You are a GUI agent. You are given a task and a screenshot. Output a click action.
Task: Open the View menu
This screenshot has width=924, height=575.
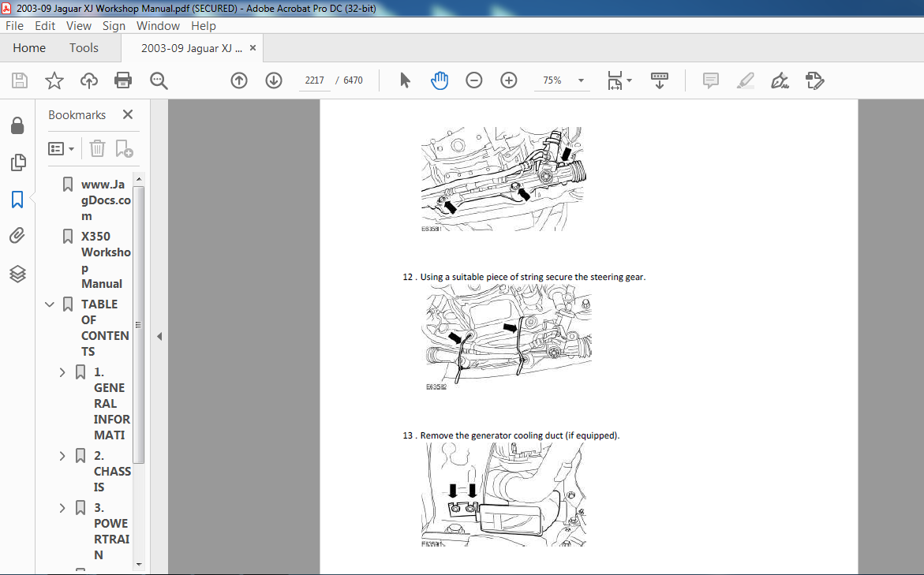(78, 26)
